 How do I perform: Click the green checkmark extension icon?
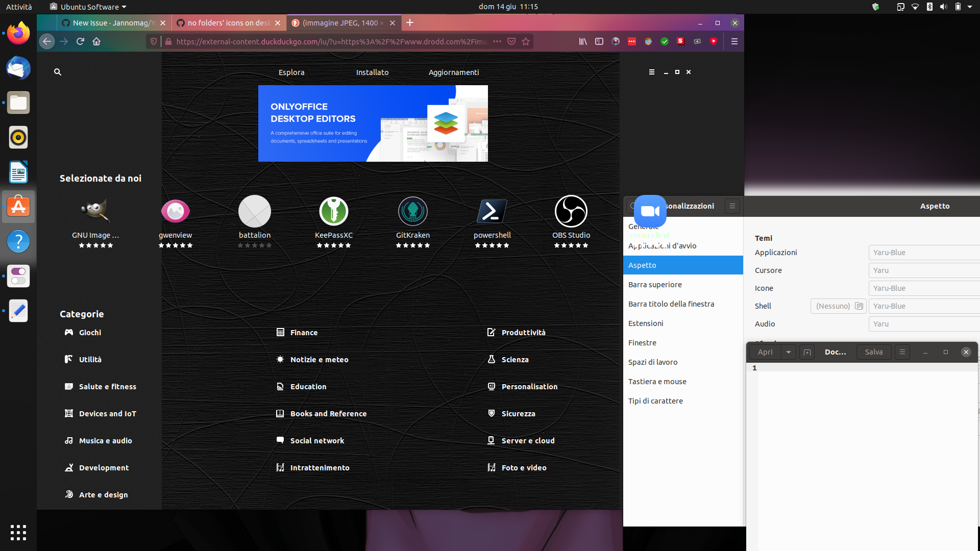pyautogui.click(x=665, y=41)
